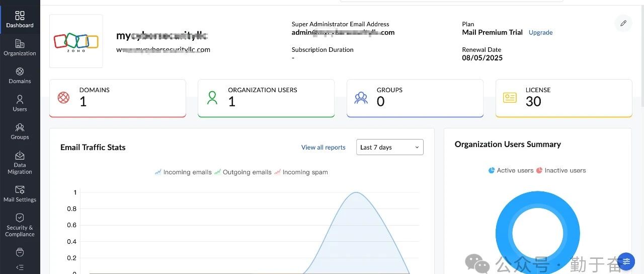Click the Upgrade plan link
644x274 pixels.
(x=540, y=32)
